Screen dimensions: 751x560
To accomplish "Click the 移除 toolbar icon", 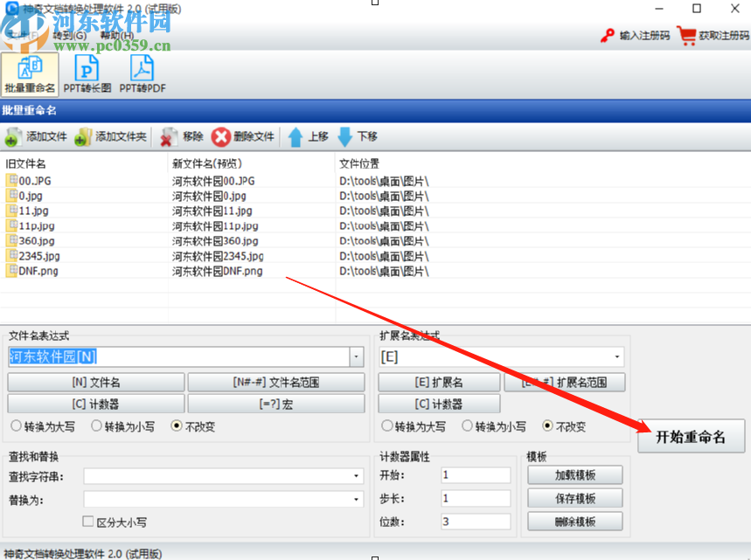I will 167,137.
